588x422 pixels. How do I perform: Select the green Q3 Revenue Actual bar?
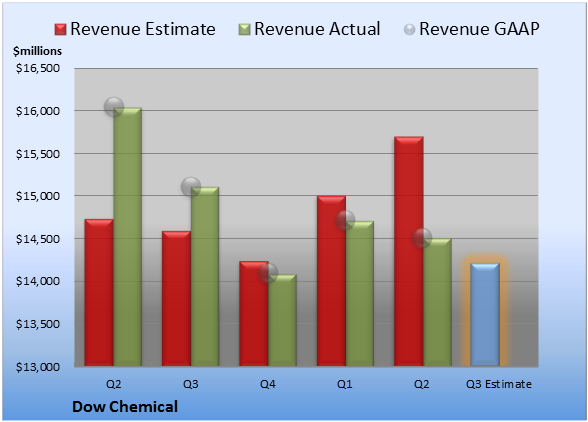point(205,276)
